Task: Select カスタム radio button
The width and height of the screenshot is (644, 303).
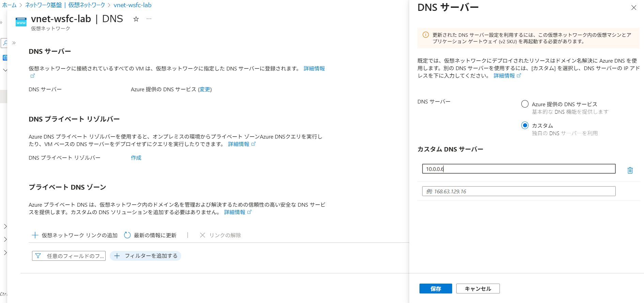Action: pos(525,125)
